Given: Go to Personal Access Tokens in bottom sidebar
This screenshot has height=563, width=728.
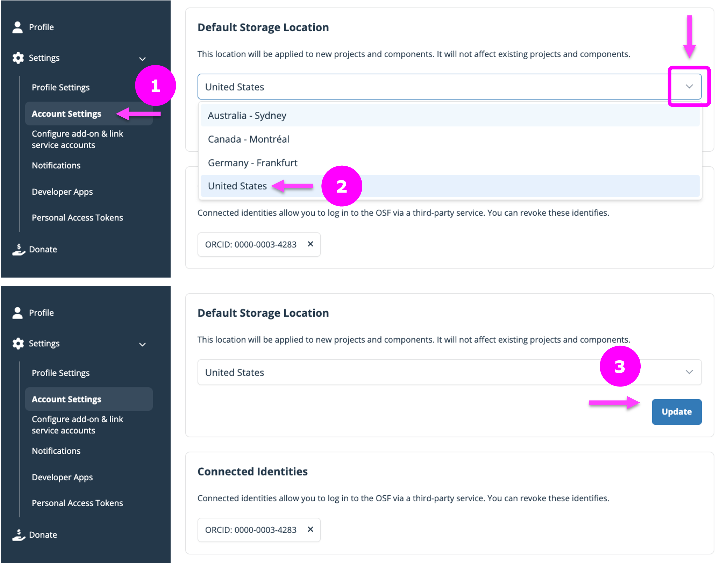Looking at the screenshot, I should (x=77, y=503).
